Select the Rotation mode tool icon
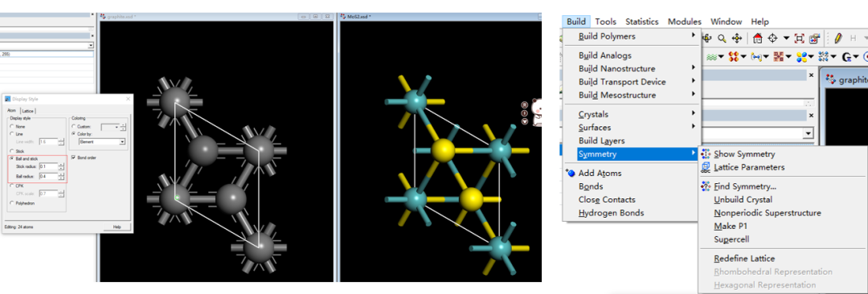The height and width of the screenshot is (294, 868). (x=706, y=39)
